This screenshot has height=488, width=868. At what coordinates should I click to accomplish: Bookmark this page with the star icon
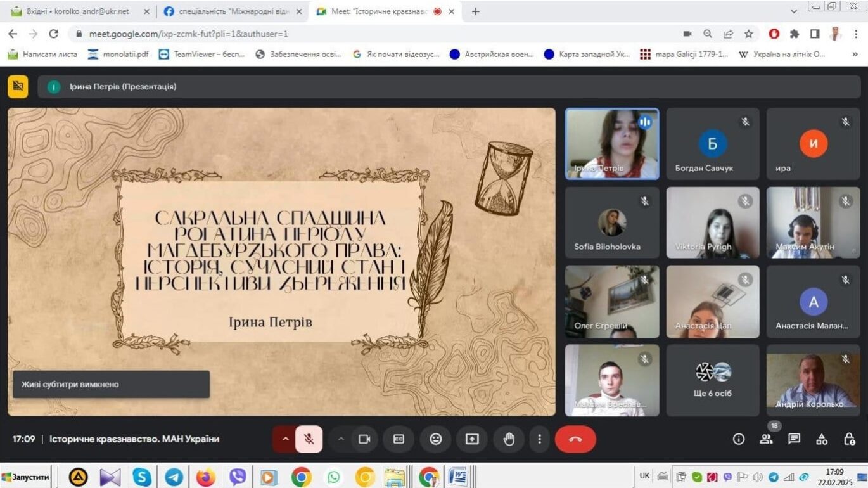click(749, 34)
